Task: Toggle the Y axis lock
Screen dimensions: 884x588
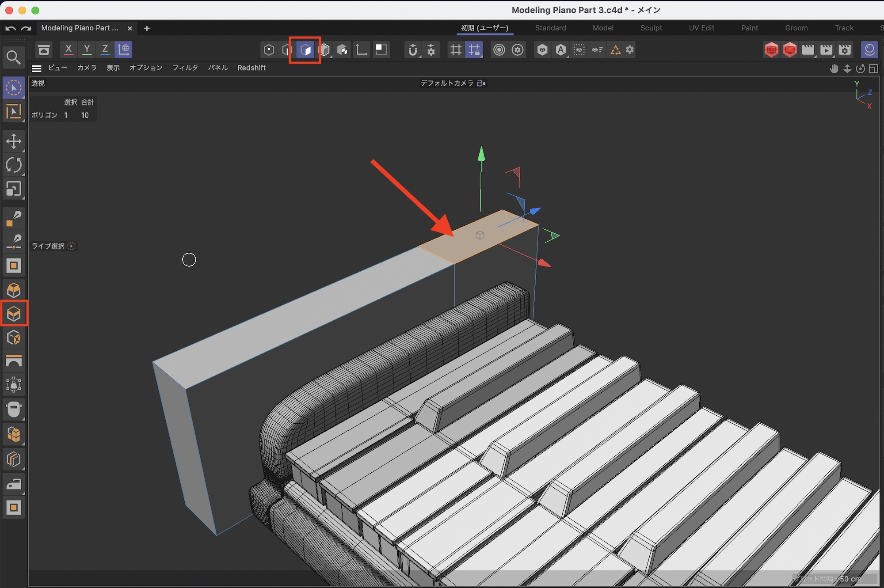Action: pos(87,49)
